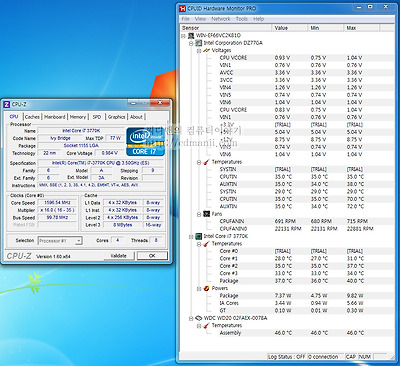This screenshot has width=400, height=366.
Task: Click the thermometer icon beside CPU core Temperatures
Action: click(x=206, y=244)
